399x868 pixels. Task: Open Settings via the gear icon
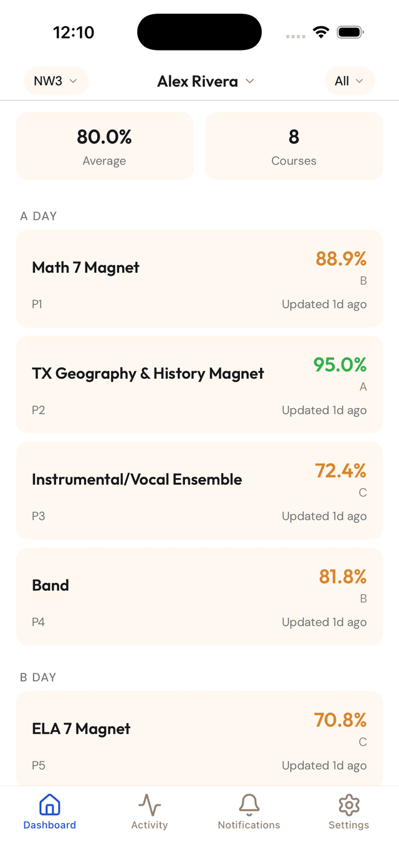[349, 805]
